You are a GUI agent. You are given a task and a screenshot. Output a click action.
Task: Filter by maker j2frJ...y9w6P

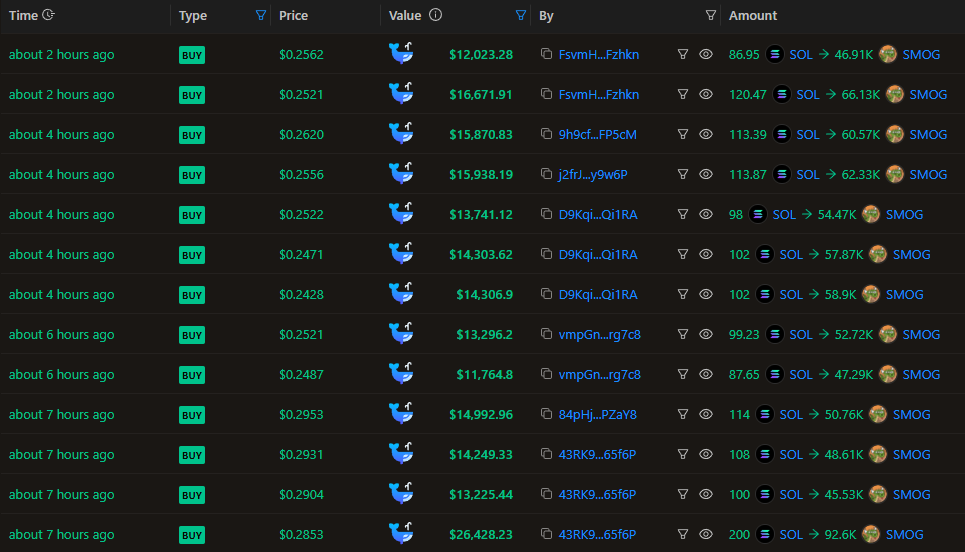(x=683, y=174)
